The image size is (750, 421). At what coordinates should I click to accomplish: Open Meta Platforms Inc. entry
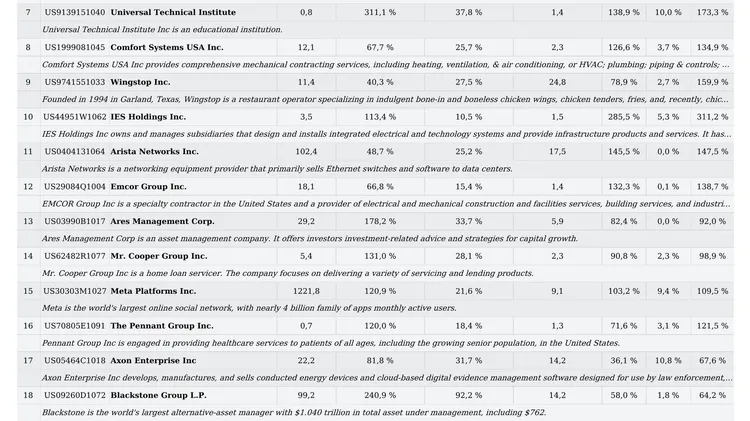[153, 291]
